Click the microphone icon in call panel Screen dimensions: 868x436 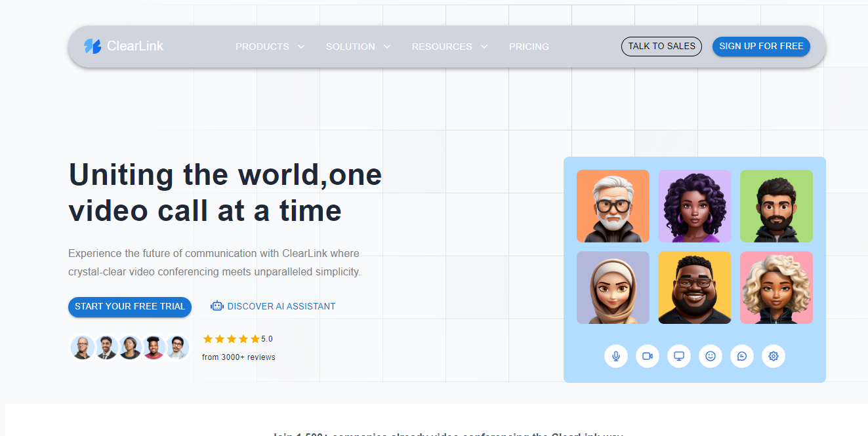616,356
